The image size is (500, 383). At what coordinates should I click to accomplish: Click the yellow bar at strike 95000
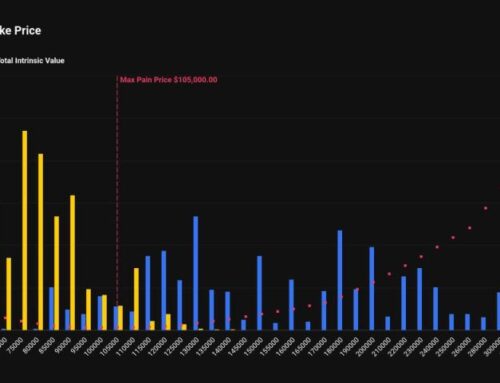coord(88,310)
